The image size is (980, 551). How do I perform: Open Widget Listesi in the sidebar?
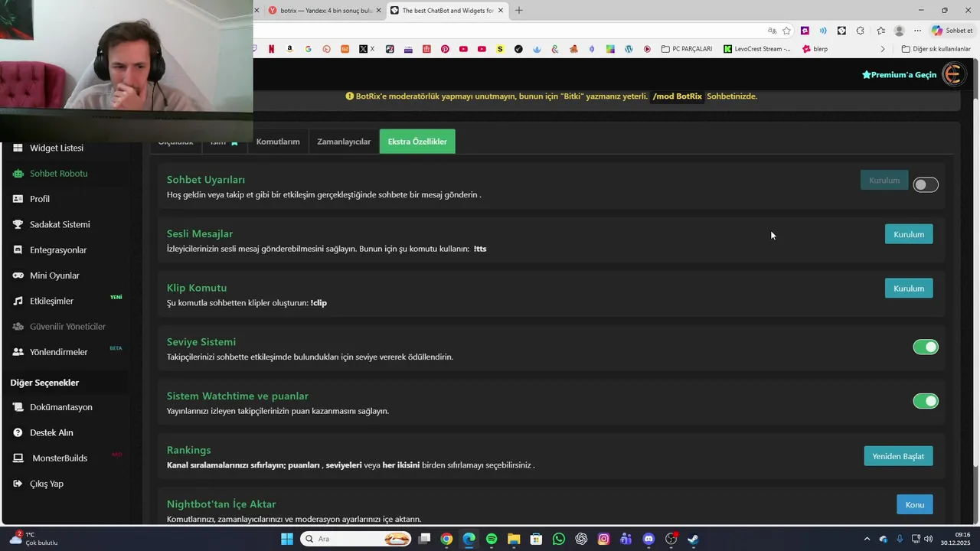tap(47, 148)
